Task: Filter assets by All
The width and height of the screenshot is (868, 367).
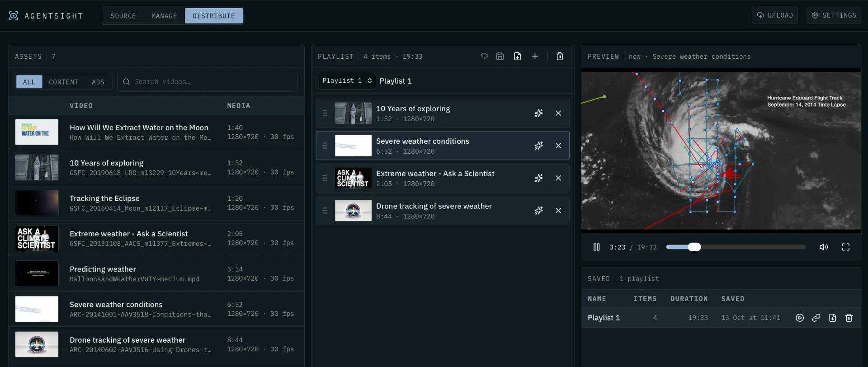Action: pos(29,82)
